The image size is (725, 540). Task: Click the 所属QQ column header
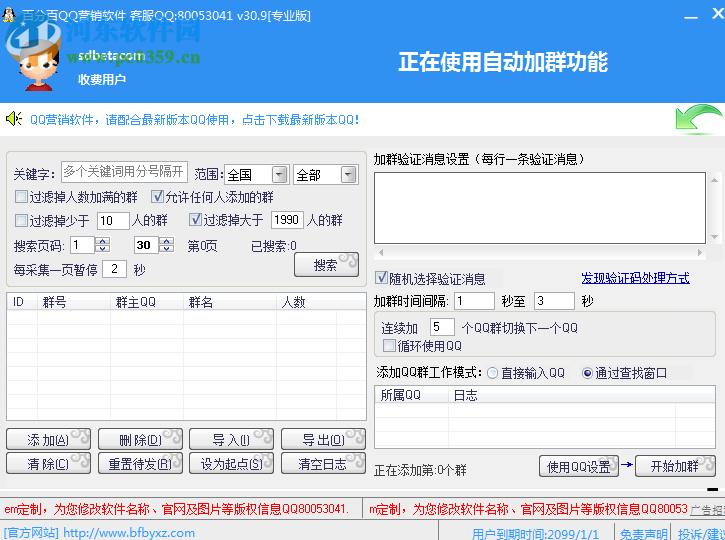click(412, 395)
